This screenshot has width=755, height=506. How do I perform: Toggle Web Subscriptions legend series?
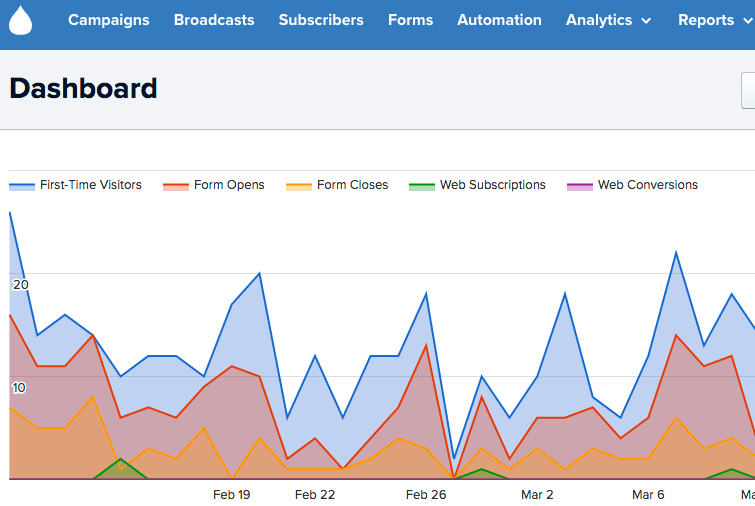pos(477,185)
